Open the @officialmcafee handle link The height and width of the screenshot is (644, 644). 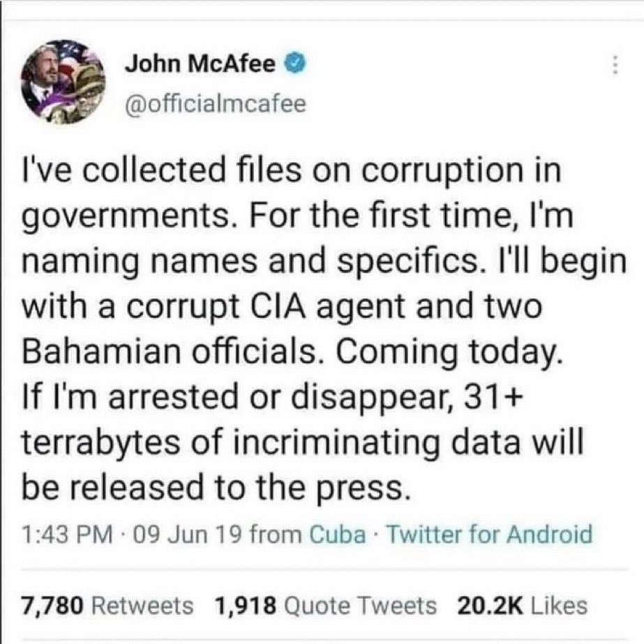(x=215, y=103)
